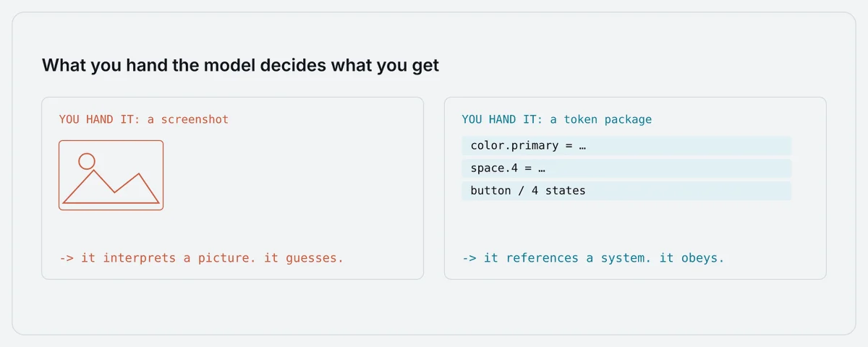Click the red image placeholder icon
The height and width of the screenshot is (347, 868).
(x=111, y=175)
